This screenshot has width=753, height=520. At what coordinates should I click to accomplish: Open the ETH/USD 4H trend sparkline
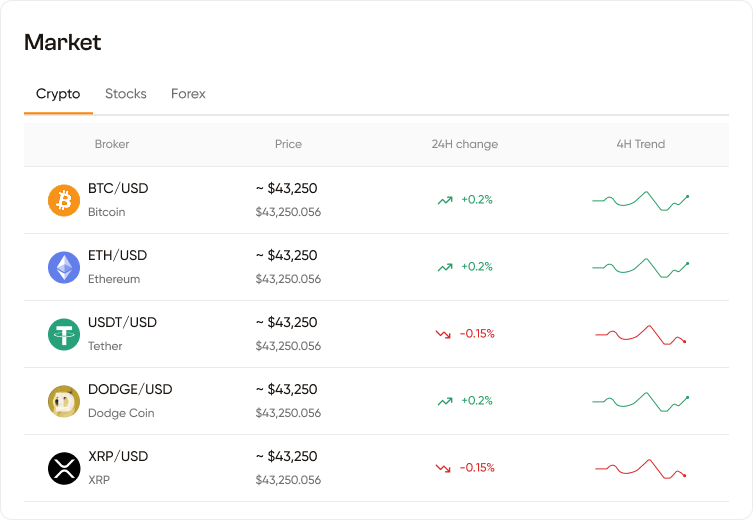(641, 268)
